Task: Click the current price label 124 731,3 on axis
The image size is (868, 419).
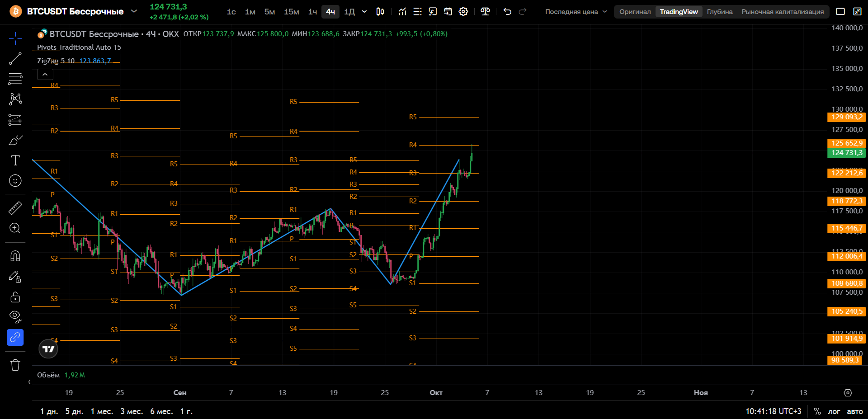Action: tap(847, 153)
